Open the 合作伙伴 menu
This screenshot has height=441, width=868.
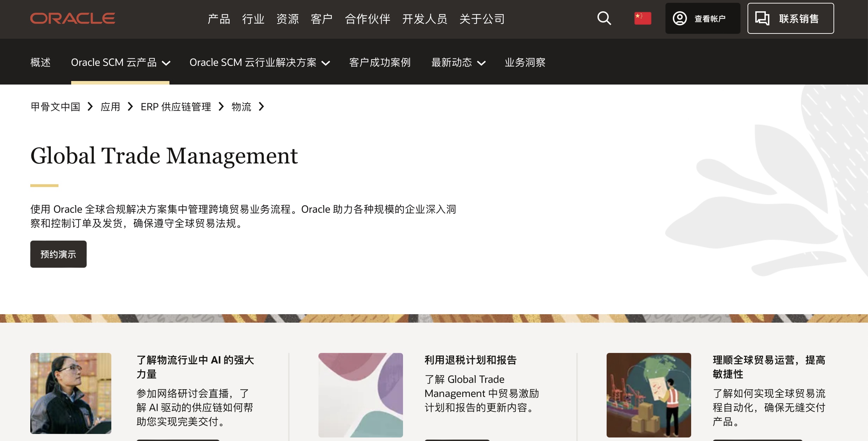pyautogui.click(x=367, y=19)
